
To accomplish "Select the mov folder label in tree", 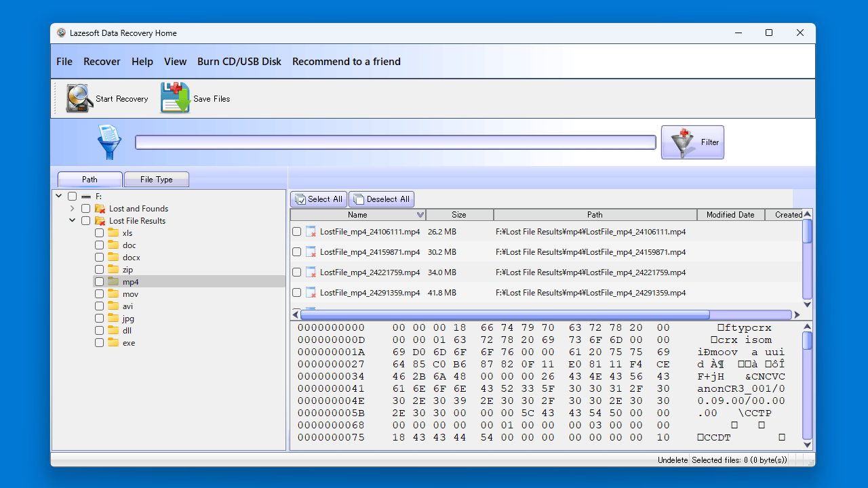I will pos(130,294).
